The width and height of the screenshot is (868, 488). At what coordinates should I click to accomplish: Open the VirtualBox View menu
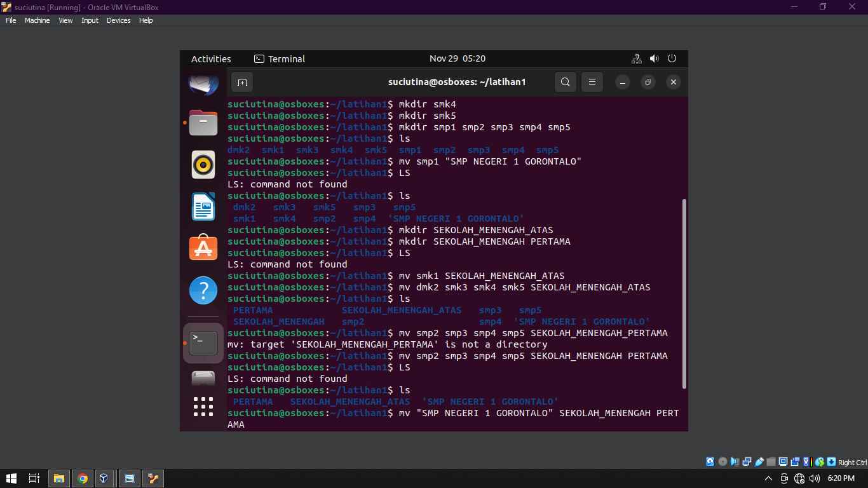point(65,20)
